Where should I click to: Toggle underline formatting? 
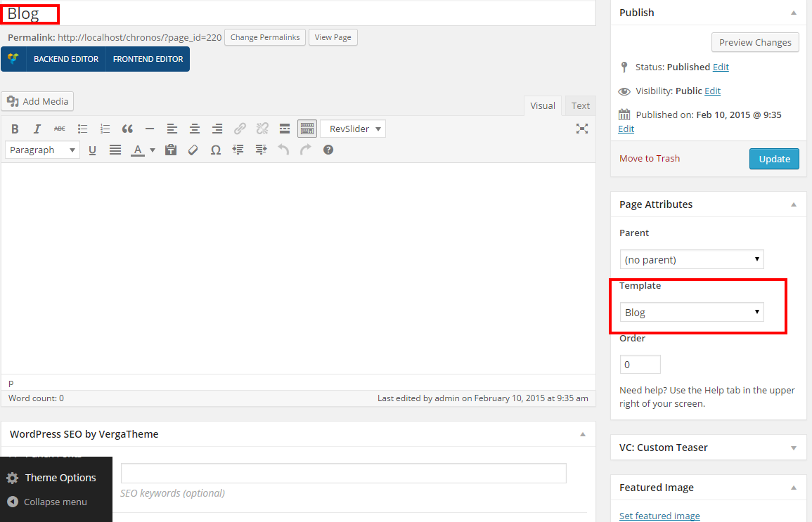92,150
